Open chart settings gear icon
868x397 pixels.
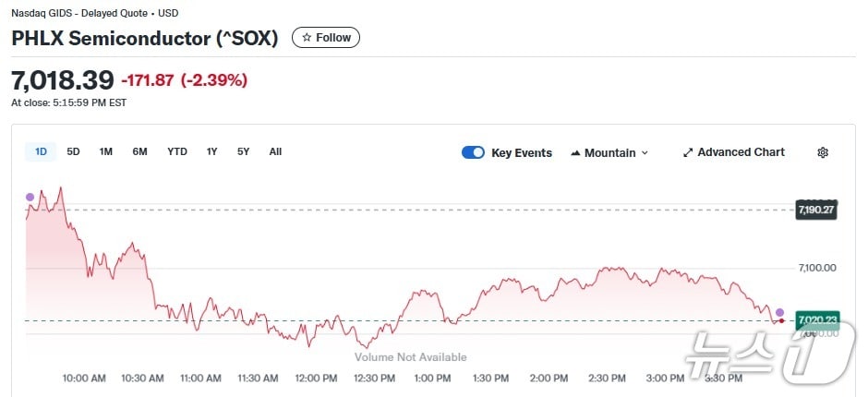(x=823, y=152)
